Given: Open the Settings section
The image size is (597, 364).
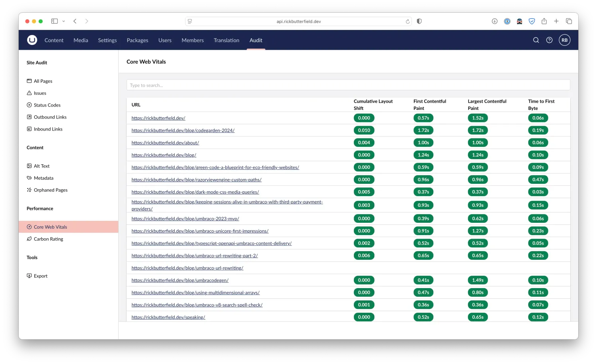Looking at the screenshot, I should 107,40.
